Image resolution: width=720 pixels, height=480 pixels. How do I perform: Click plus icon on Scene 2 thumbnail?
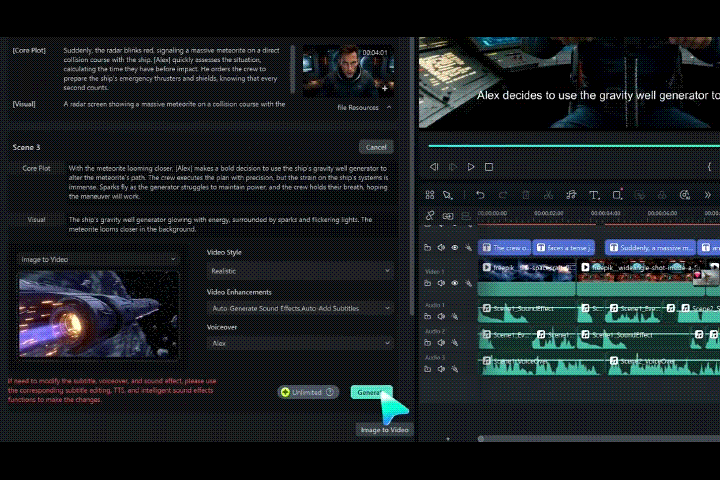[x=385, y=88]
